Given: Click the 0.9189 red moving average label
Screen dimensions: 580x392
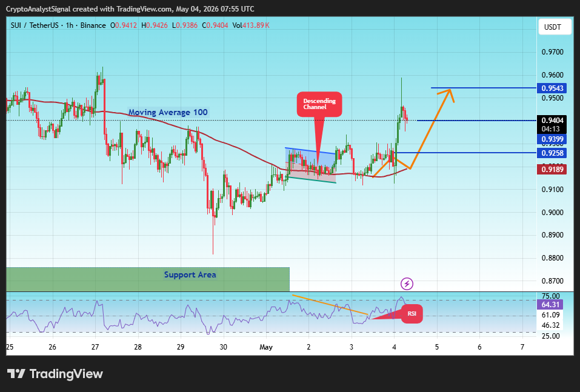Looking at the screenshot, I should tap(552, 170).
